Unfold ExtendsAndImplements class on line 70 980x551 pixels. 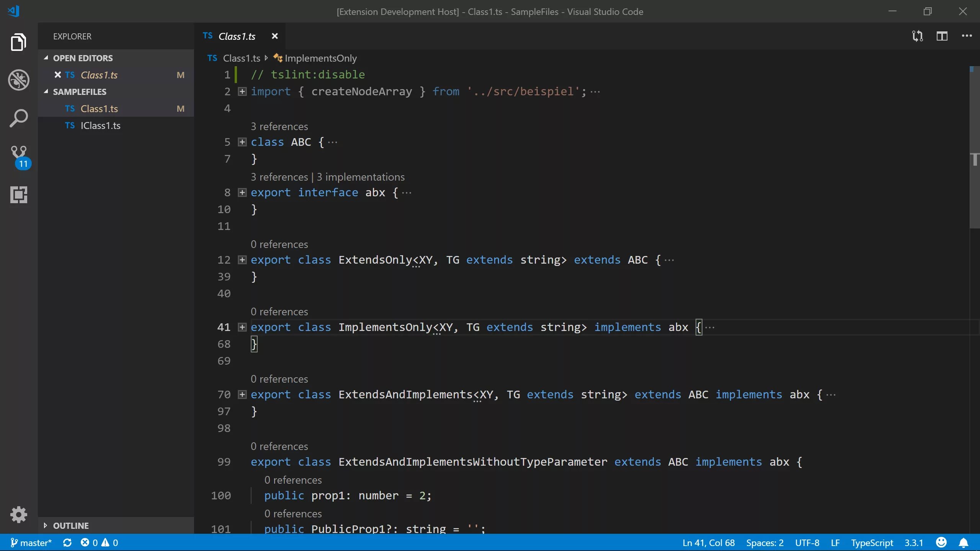(242, 395)
